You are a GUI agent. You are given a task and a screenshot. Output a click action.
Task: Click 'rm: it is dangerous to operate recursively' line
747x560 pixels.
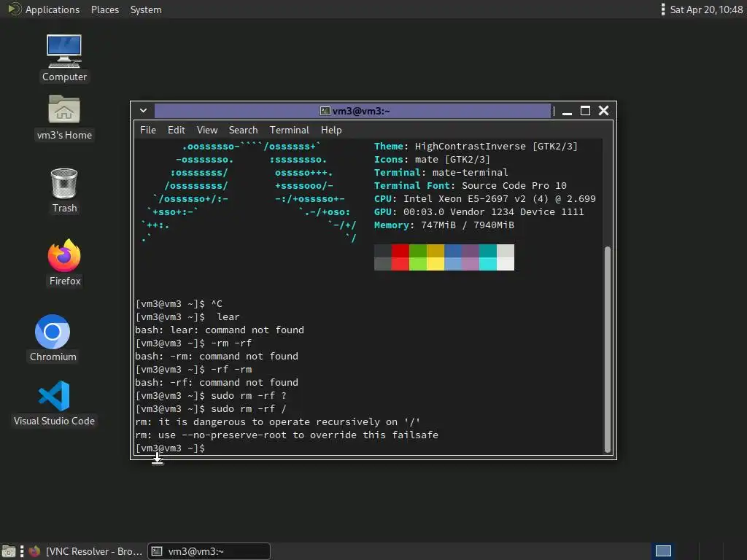point(278,422)
